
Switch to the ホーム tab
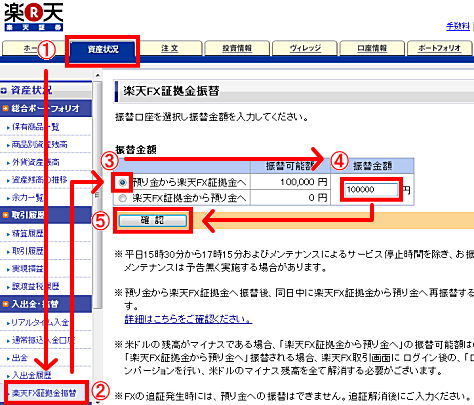[33, 48]
